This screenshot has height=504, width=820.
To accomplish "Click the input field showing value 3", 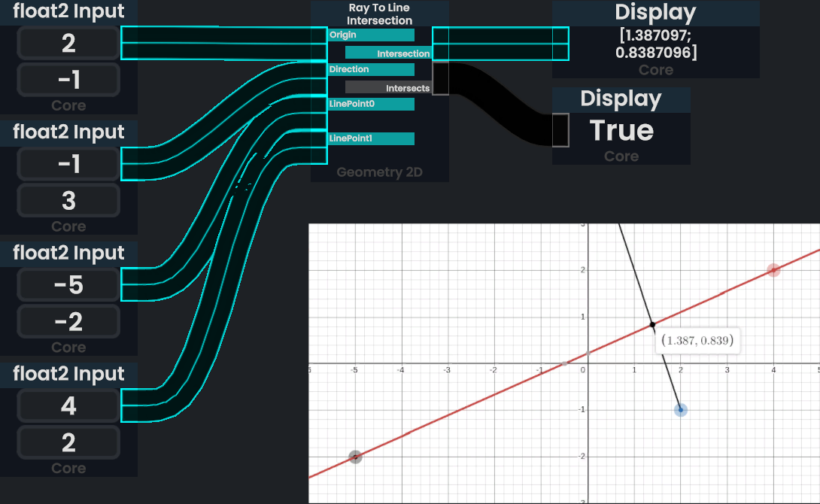I will 68,201.
